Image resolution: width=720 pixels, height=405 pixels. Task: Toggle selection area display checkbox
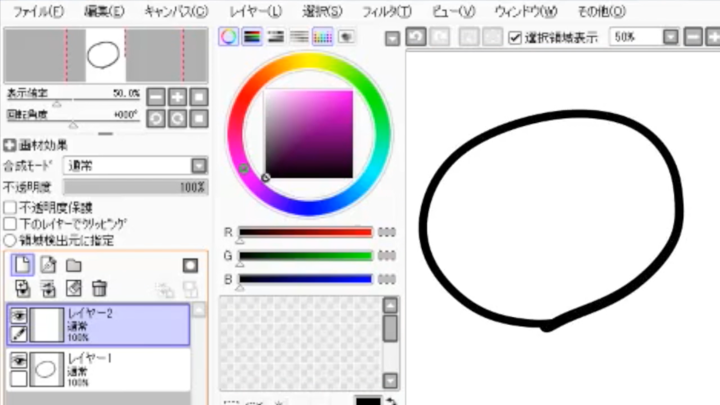pyautogui.click(x=515, y=38)
